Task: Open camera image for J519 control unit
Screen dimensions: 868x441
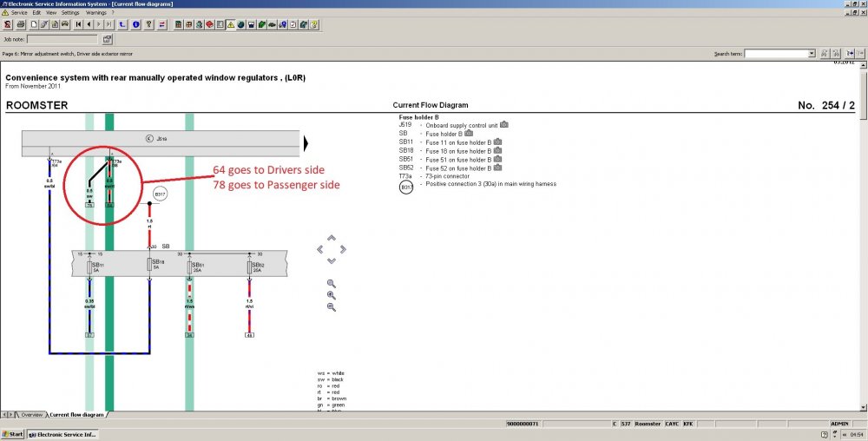Action: click(503, 124)
